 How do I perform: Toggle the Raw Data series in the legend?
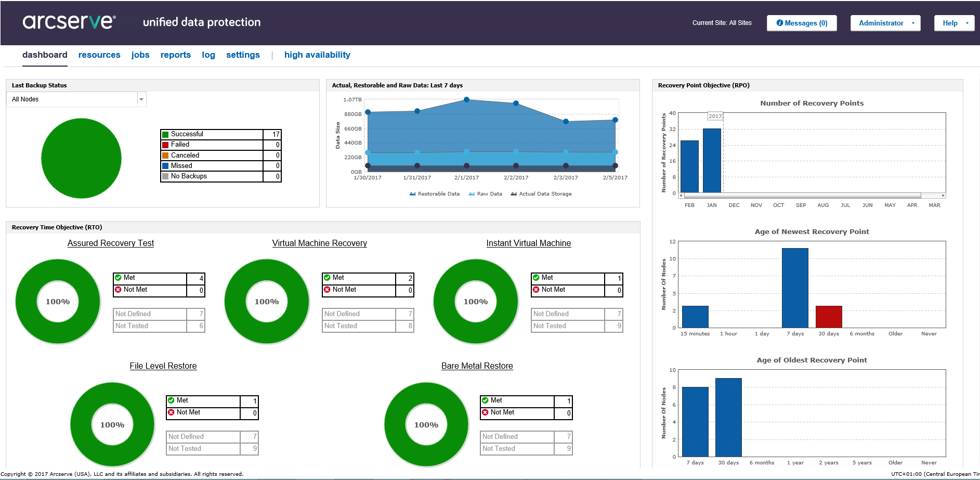coord(485,194)
